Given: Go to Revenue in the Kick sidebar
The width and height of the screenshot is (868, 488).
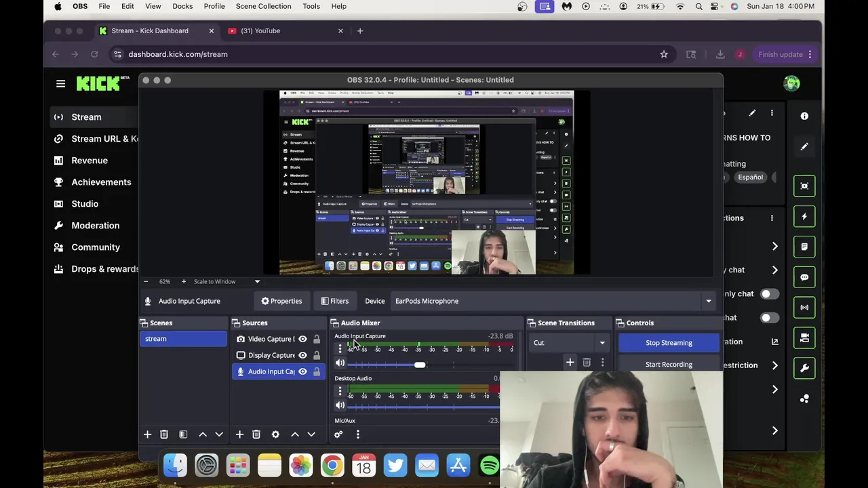Looking at the screenshot, I should pyautogui.click(x=90, y=161).
